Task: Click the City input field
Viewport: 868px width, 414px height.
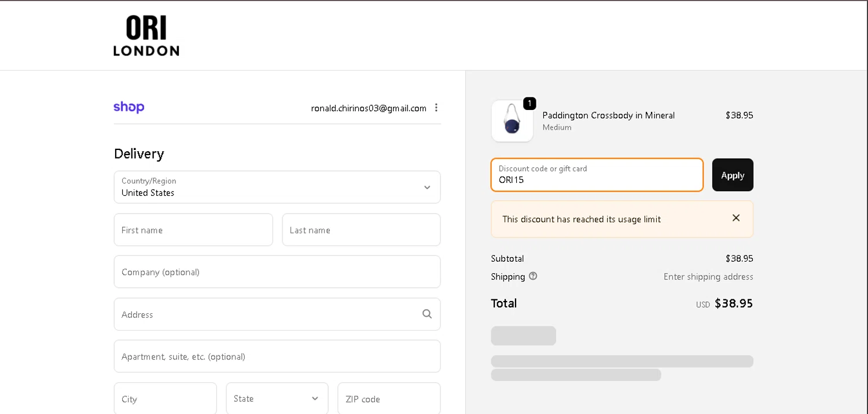Action: tap(165, 398)
